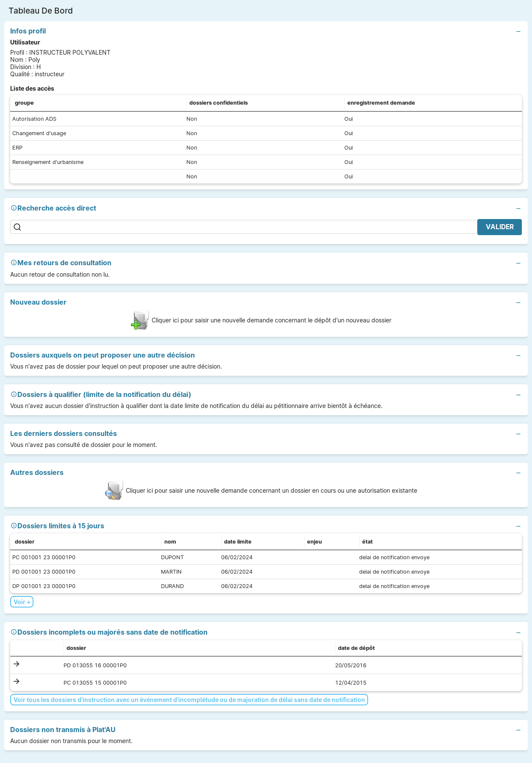Open dossier PC 001001 23 00001P0 row
The height and width of the screenshot is (763, 532).
[44, 558]
